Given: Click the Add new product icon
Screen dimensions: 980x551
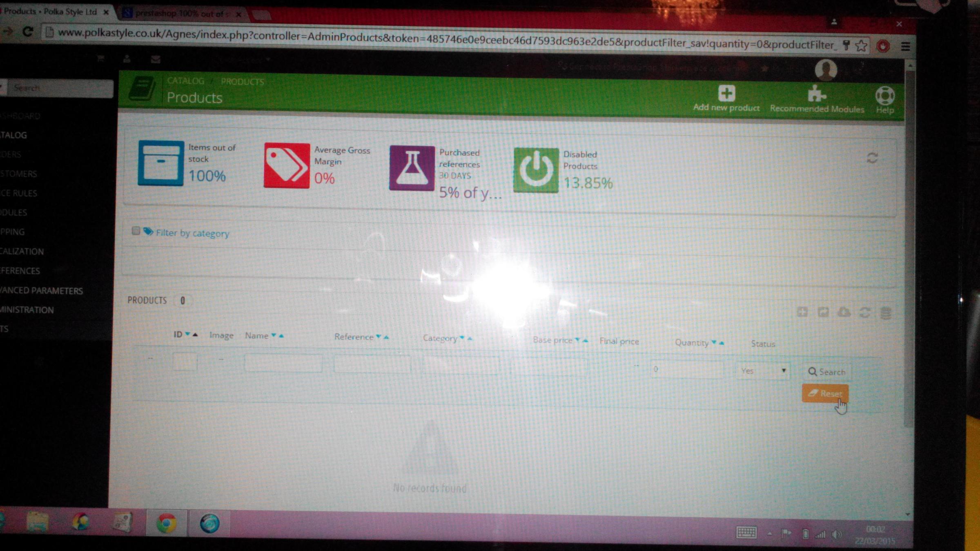Looking at the screenshot, I should point(726,93).
